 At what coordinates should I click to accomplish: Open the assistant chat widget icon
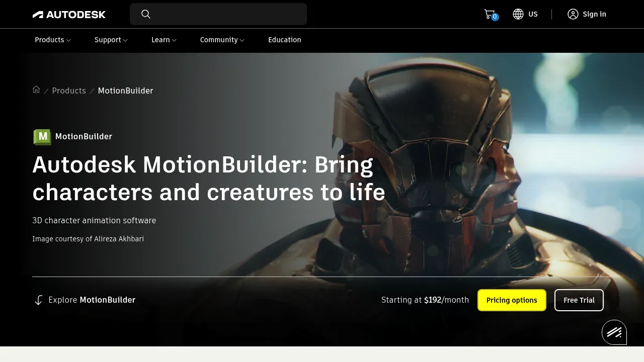tap(614, 332)
